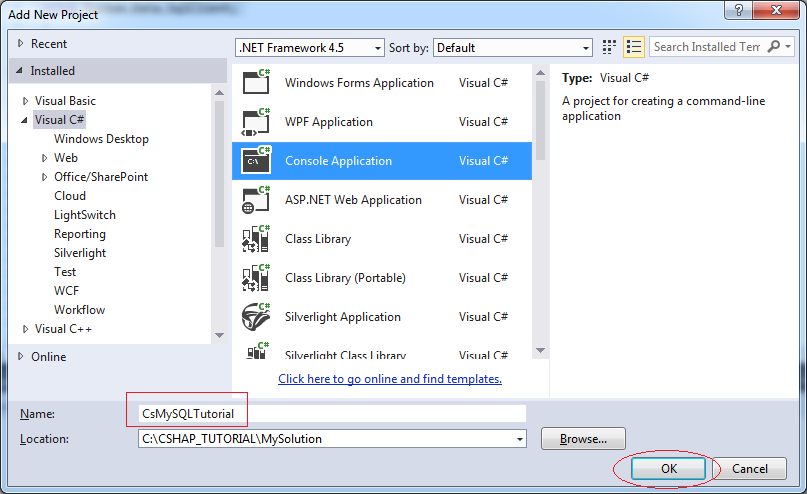This screenshot has width=807, height=494.
Task: Select the WCF category
Action: click(66, 291)
